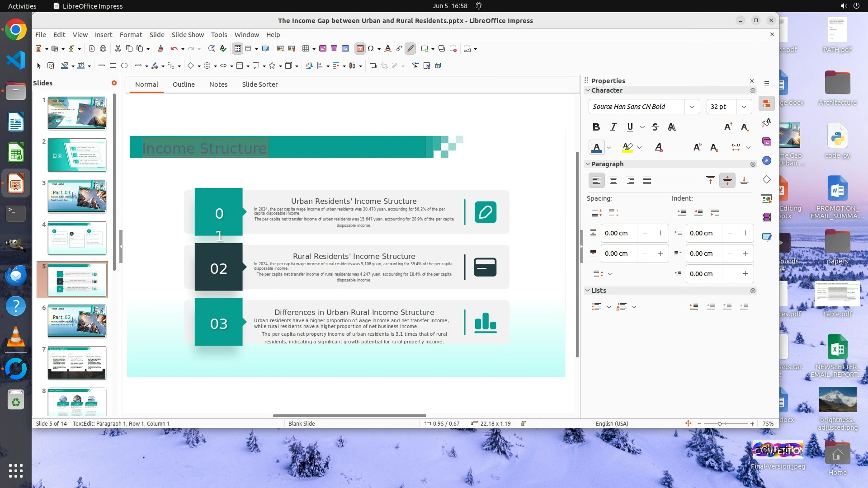Toggle justified paragraph alignment
The height and width of the screenshot is (488, 868).
pos(647,181)
